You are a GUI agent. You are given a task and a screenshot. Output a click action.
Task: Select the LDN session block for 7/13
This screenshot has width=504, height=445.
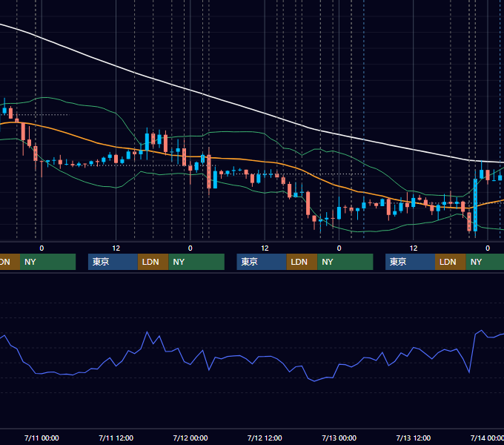(451, 262)
